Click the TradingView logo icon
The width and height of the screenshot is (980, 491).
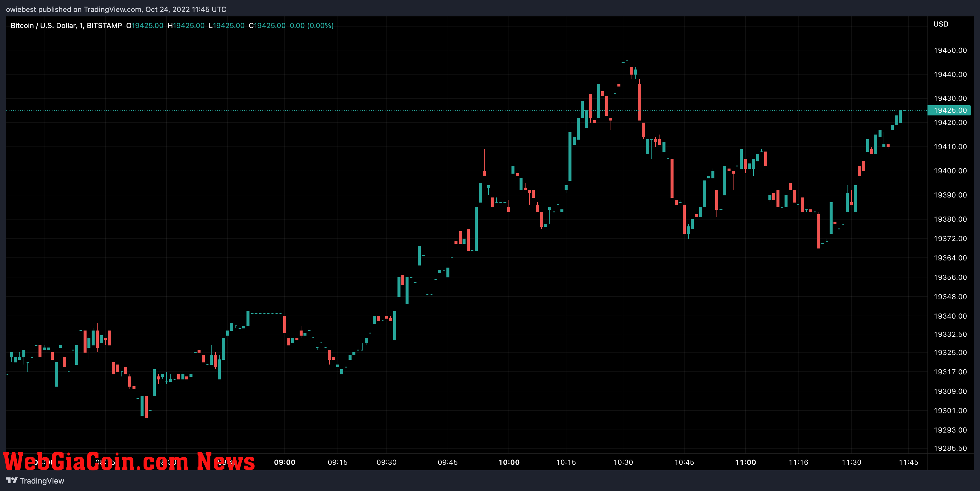(12, 480)
